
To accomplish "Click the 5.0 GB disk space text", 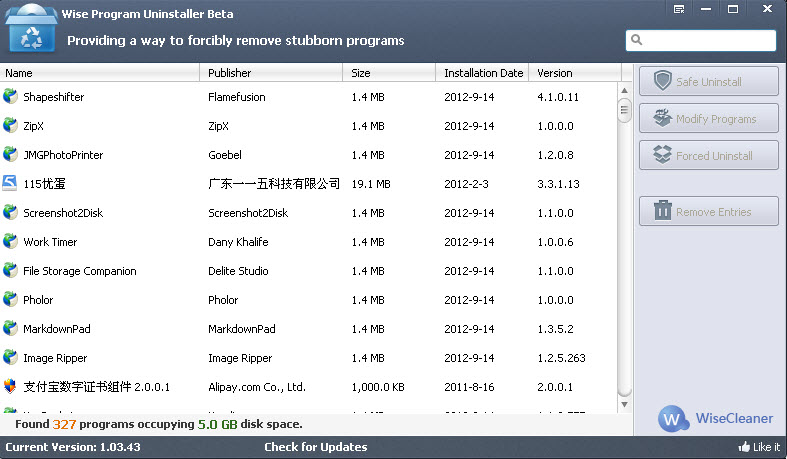I will (x=217, y=424).
